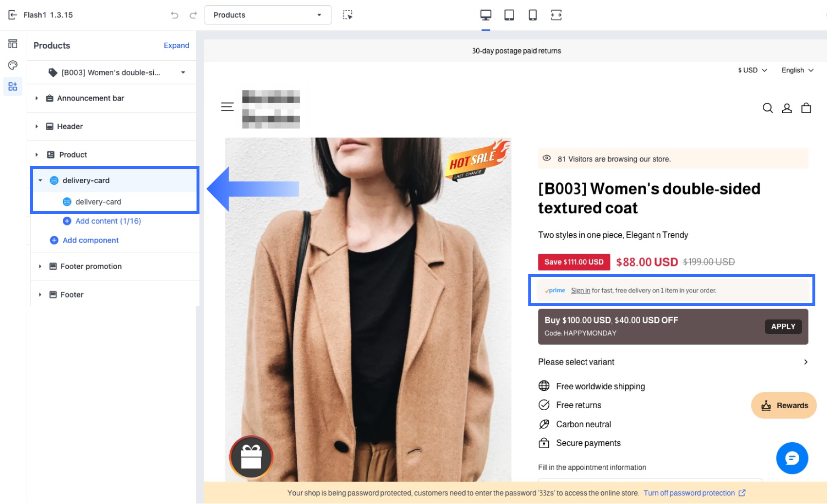Click Two styles in one piece subtitle

[613, 235]
